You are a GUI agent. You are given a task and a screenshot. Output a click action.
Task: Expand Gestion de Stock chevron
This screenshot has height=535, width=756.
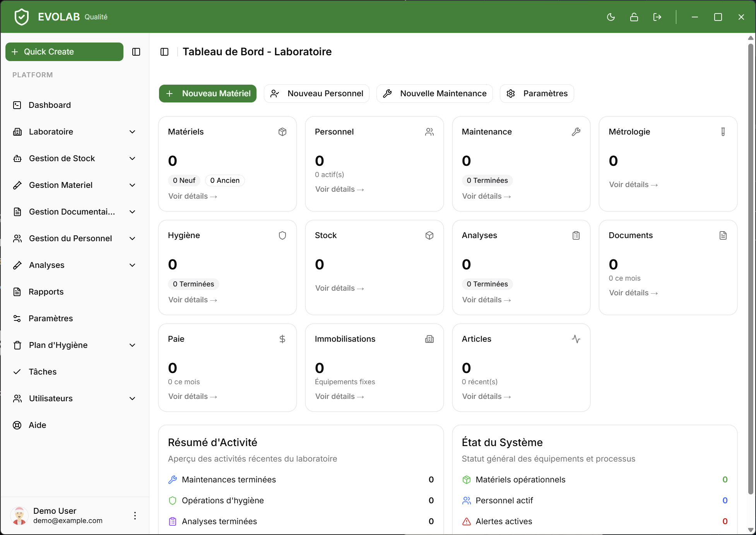coord(132,158)
